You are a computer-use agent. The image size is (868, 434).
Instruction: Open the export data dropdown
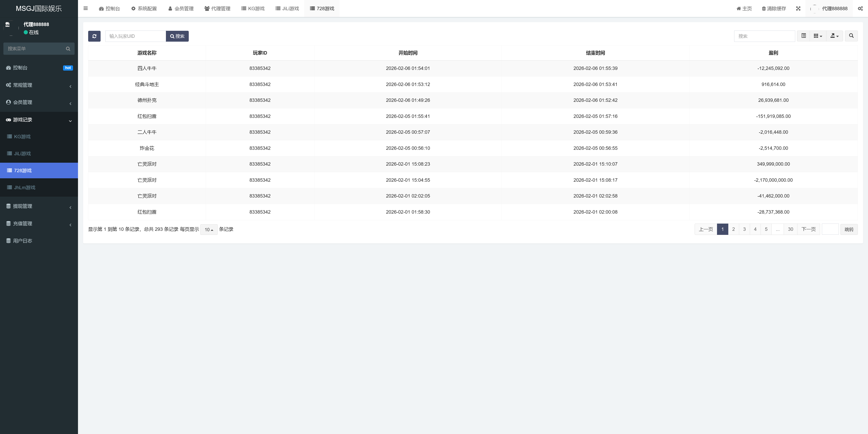[x=835, y=36]
